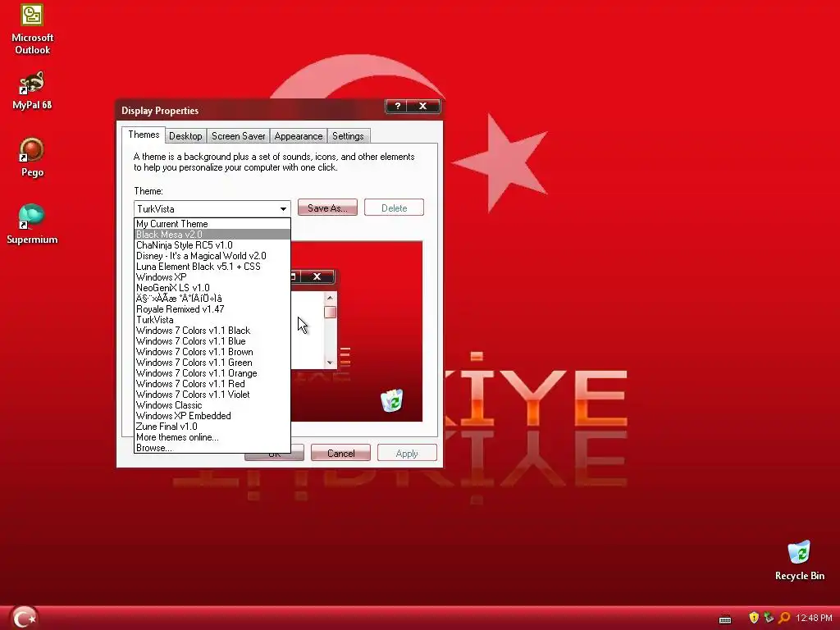The image size is (840, 630).
Task: Choose Disney - It's a Magical World v2.0
Action: (212, 256)
